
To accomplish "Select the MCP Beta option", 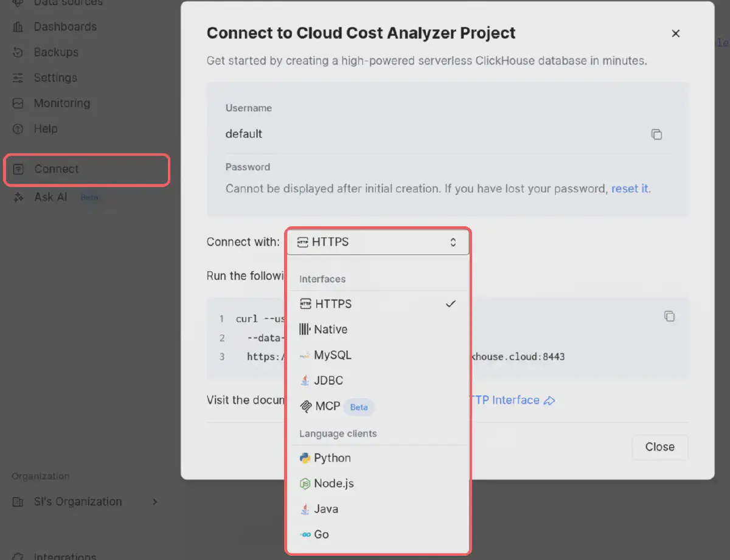I will coord(378,406).
